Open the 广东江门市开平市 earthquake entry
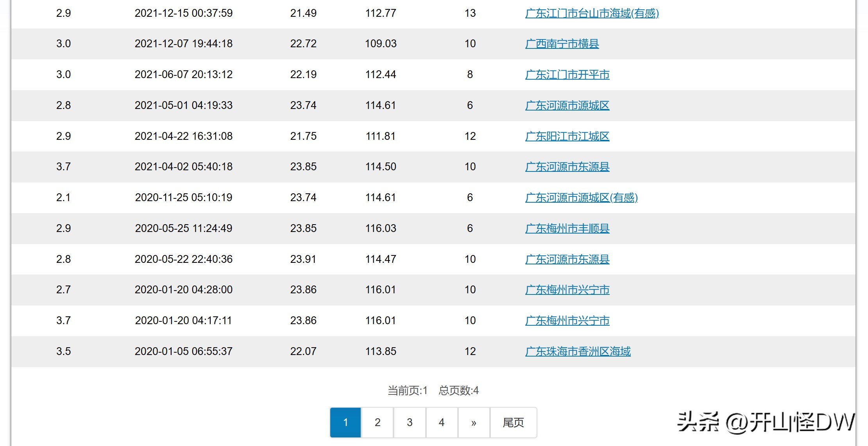The width and height of the screenshot is (868, 446). 567,75
